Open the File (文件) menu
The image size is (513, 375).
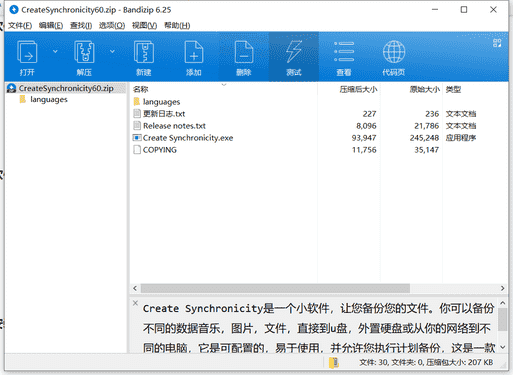(20, 25)
